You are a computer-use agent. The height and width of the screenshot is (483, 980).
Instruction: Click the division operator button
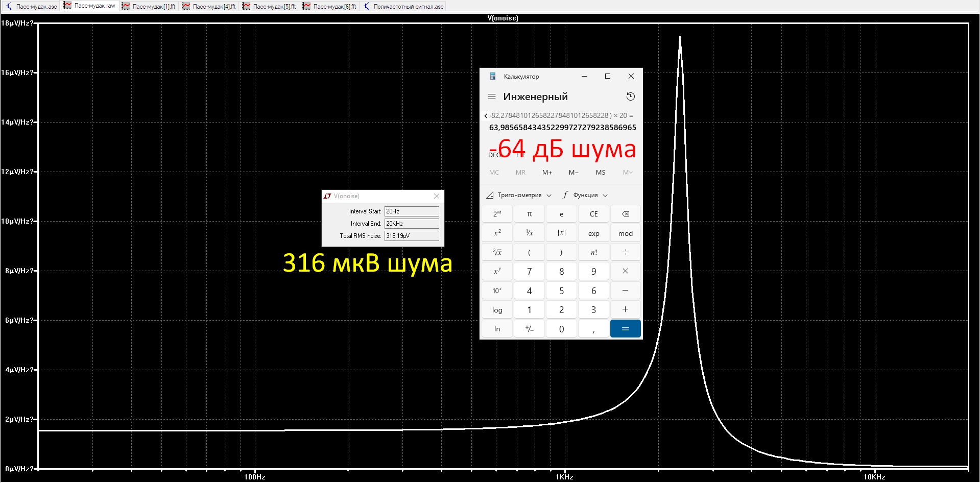(x=626, y=252)
